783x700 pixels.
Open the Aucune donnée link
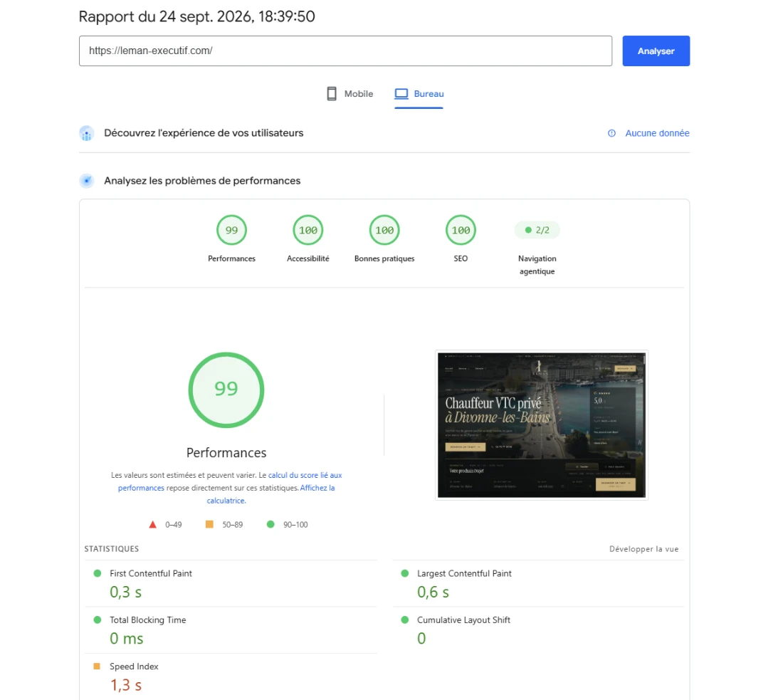pos(657,133)
